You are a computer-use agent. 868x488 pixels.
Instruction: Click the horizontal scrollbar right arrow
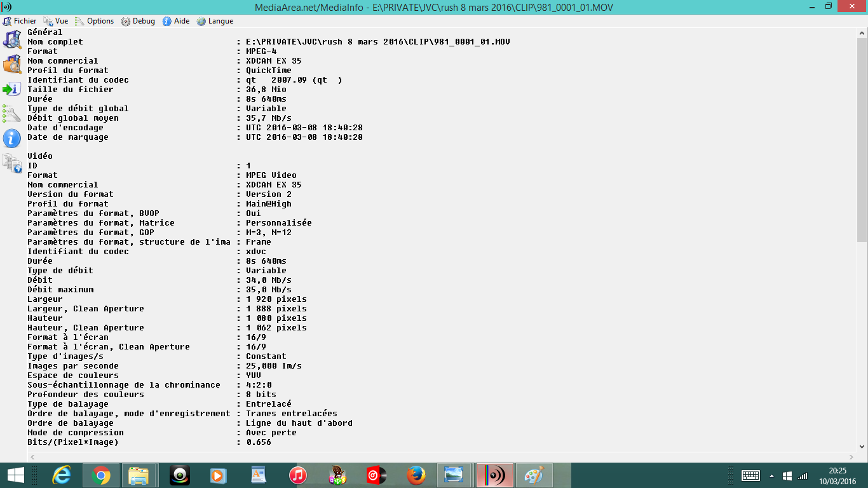pos(851,457)
